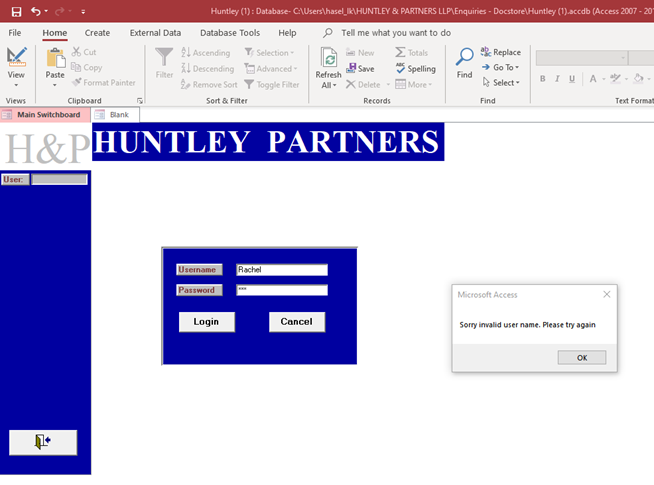Image resolution: width=654 pixels, height=485 pixels.
Task: Click Save record
Action: coord(360,68)
